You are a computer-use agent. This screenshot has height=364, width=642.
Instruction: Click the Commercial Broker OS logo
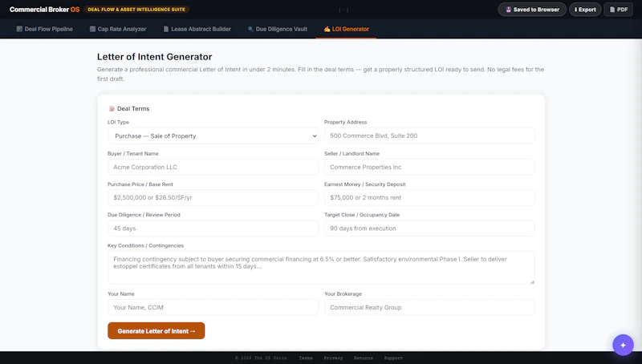[x=45, y=10]
